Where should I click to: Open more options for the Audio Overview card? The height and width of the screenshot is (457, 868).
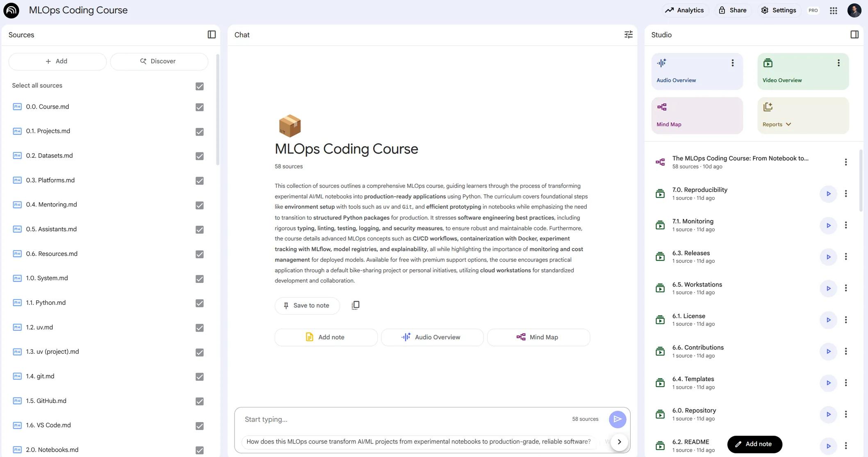(732, 63)
